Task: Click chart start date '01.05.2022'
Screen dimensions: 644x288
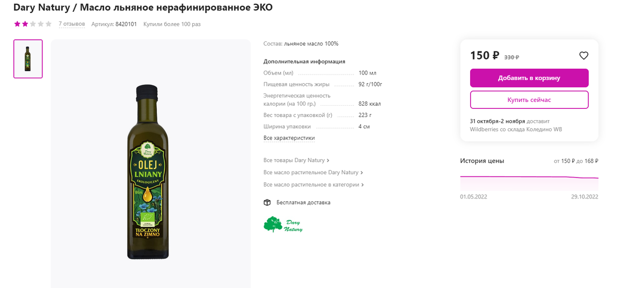Action: click(x=473, y=197)
